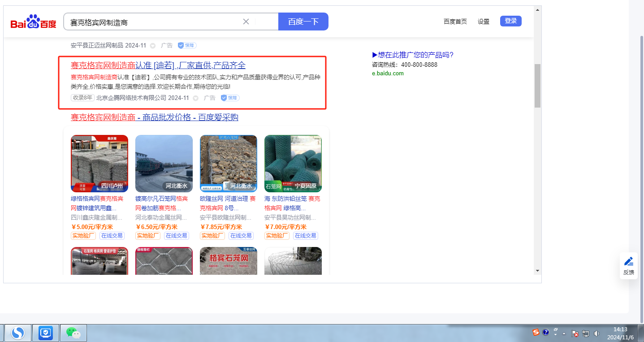This screenshot has width=644, height=342.
Task: Open 百度首页 link in header
Action: [455, 22]
